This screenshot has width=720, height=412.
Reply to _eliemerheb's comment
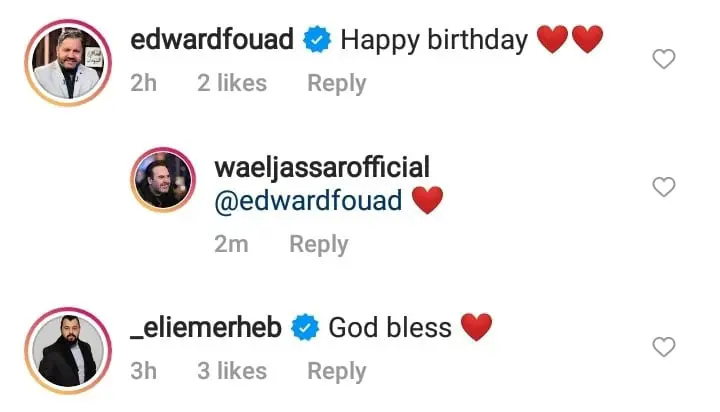[x=337, y=371]
